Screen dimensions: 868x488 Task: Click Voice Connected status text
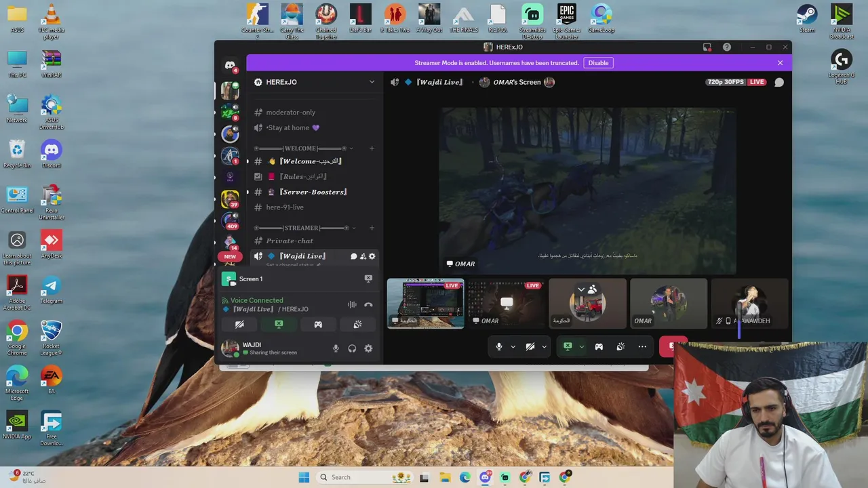256,300
